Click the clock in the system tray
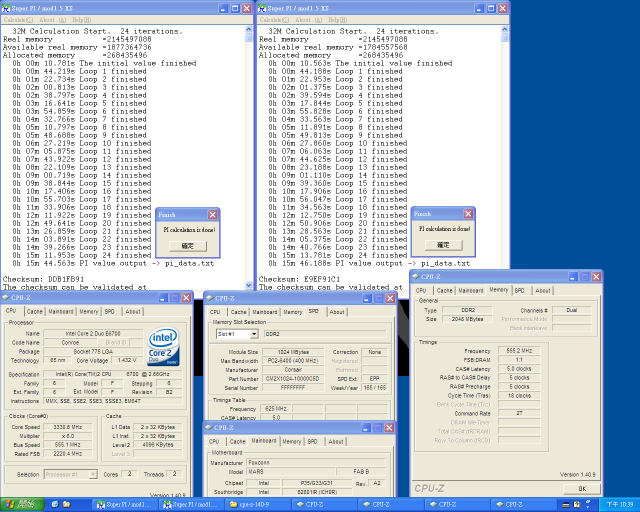This screenshot has width=640, height=512. pos(620,505)
